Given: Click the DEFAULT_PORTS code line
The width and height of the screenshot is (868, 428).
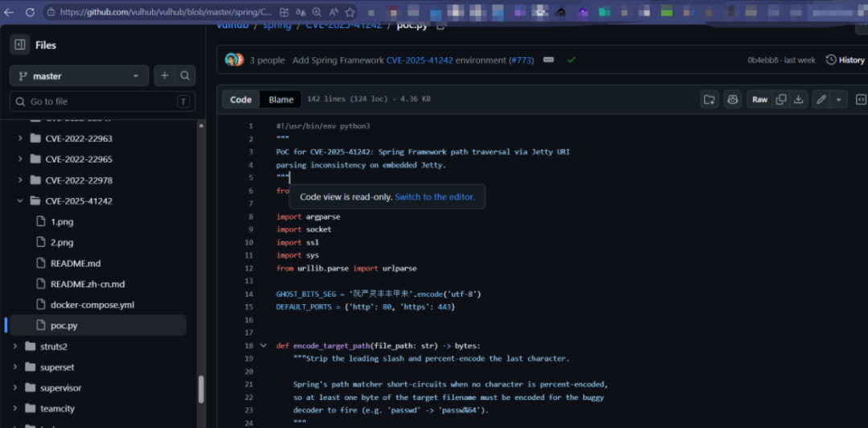Looking at the screenshot, I should tap(366, 307).
